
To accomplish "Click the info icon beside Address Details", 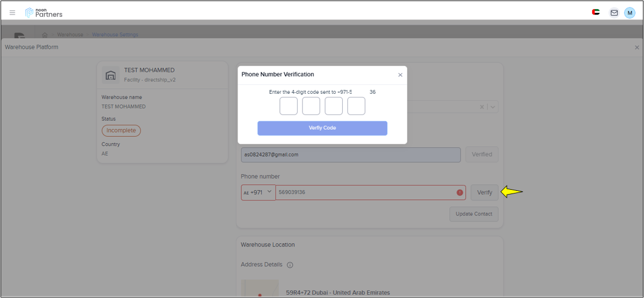I will click(x=290, y=265).
